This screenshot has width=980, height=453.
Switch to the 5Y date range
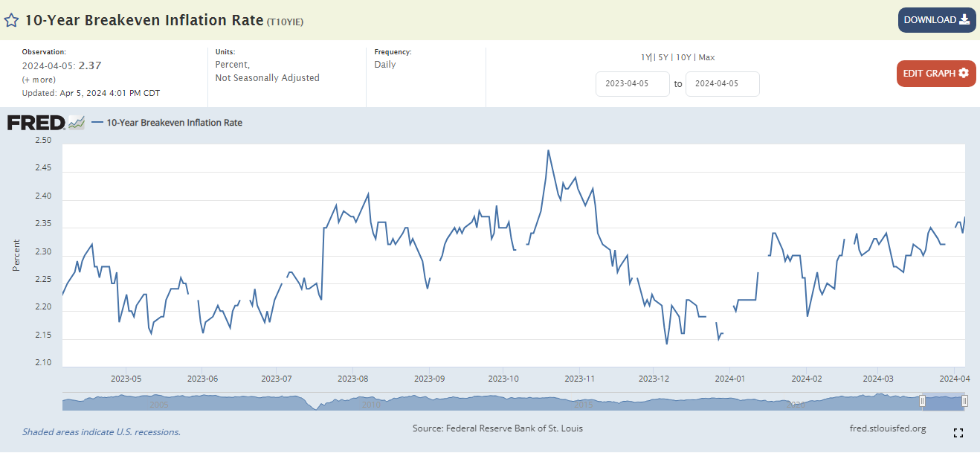(662, 57)
